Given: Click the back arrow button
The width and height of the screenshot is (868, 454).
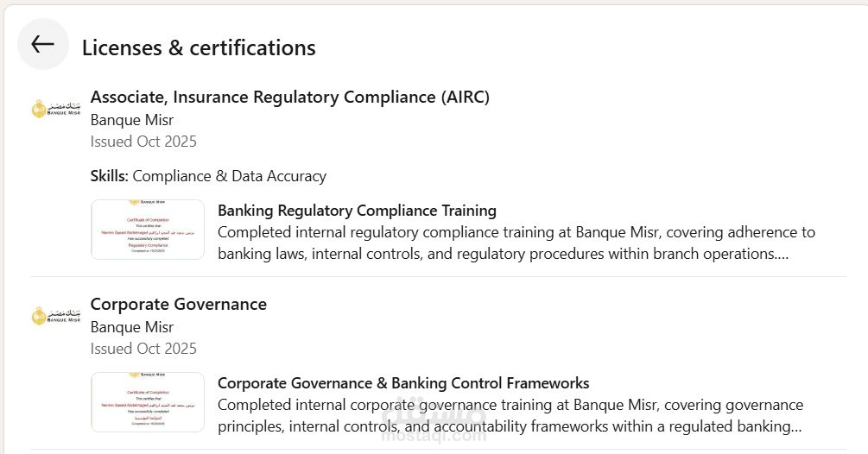Looking at the screenshot, I should (42, 45).
